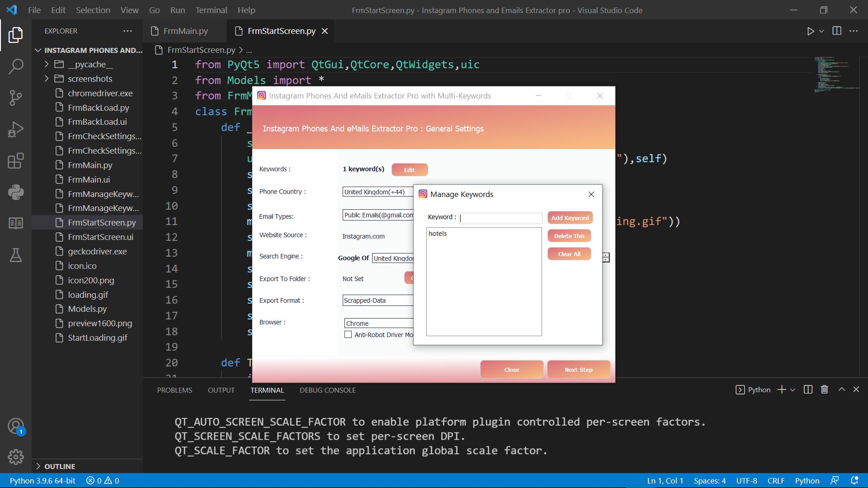
Task: Open the Extensions view
Action: (x=15, y=161)
